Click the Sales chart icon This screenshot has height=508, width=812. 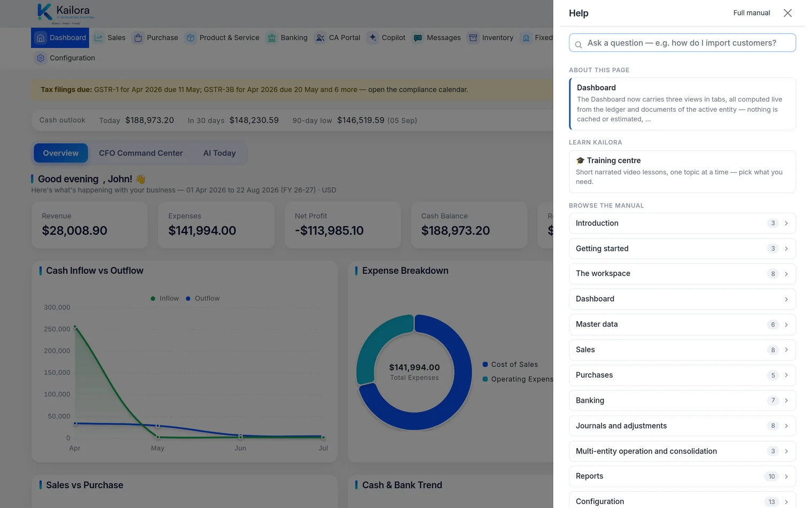pos(99,38)
